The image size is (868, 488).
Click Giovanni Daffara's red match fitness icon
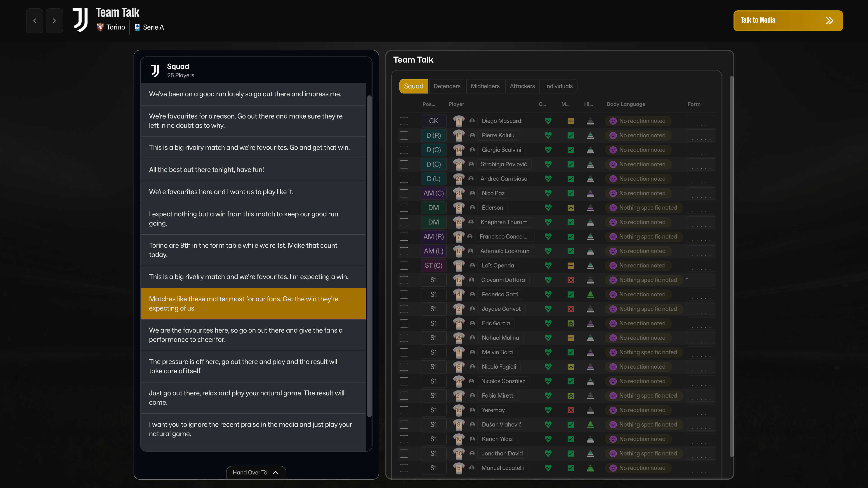pyautogui.click(x=571, y=280)
